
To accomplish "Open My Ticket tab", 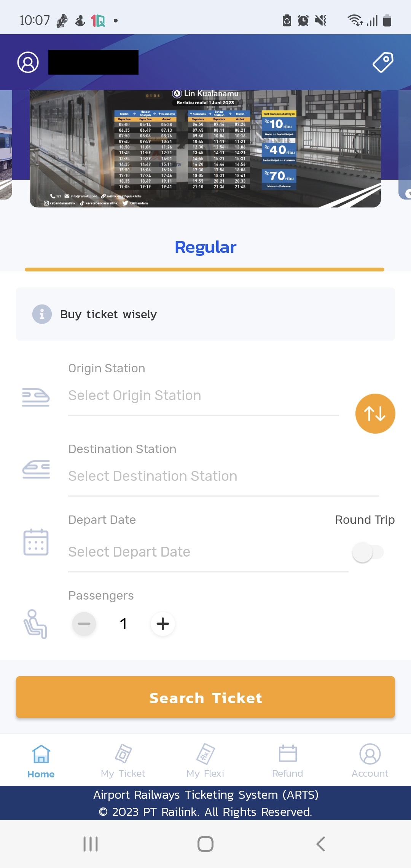I will pos(123,761).
